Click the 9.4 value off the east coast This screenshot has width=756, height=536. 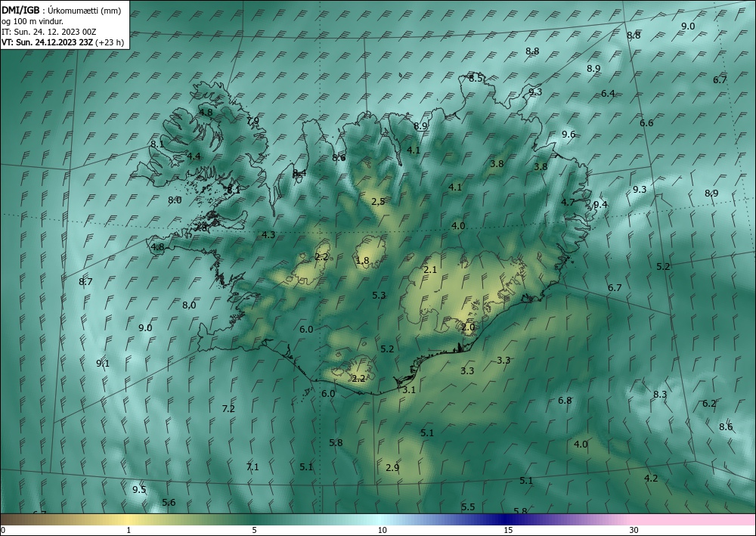(x=600, y=205)
